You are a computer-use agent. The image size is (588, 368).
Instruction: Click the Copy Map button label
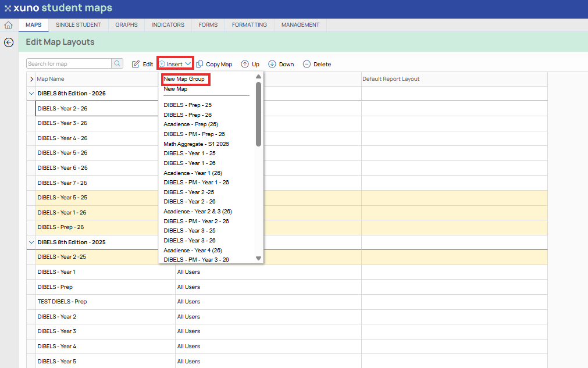[219, 64]
